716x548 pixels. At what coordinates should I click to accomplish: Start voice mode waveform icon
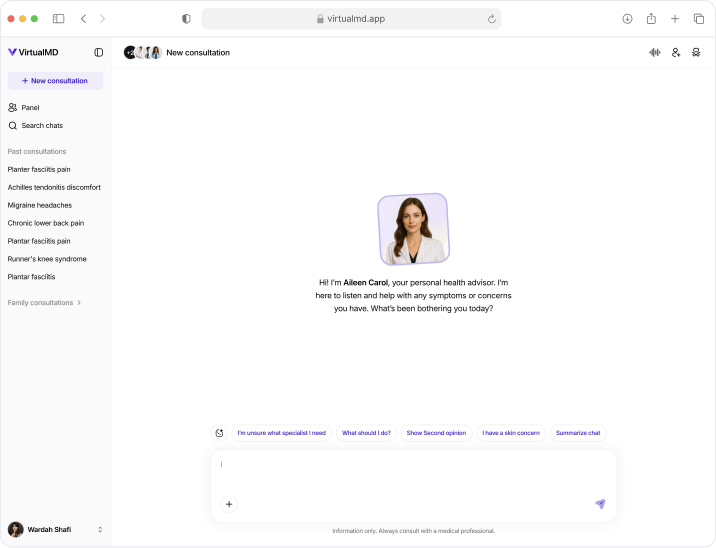tap(655, 53)
